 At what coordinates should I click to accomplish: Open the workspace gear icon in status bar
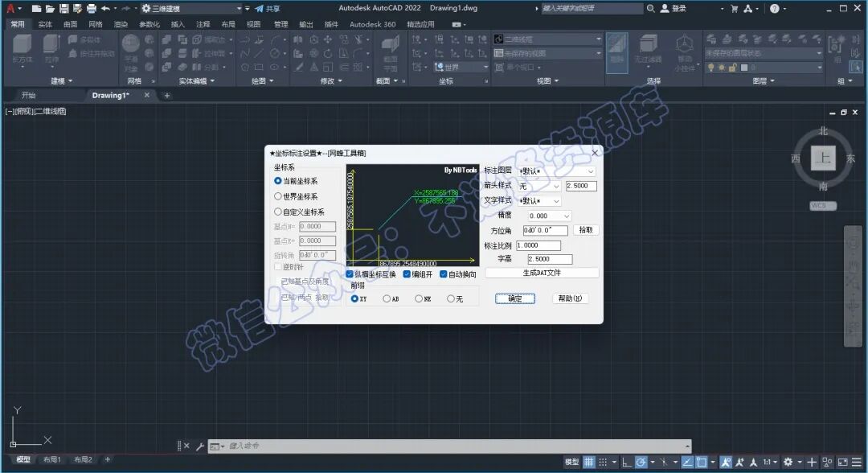(x=788, y=462)
